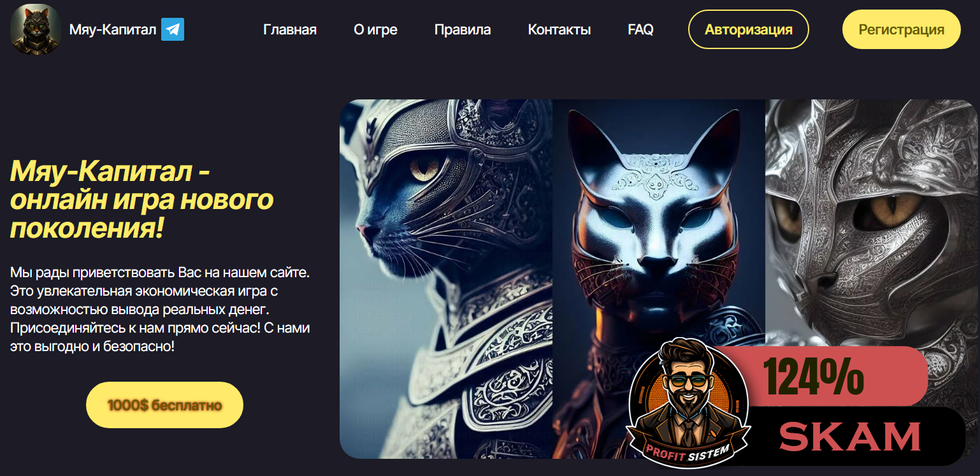
Task: Click the Авторизация outlined button
Action: click(x=749, y=29)
